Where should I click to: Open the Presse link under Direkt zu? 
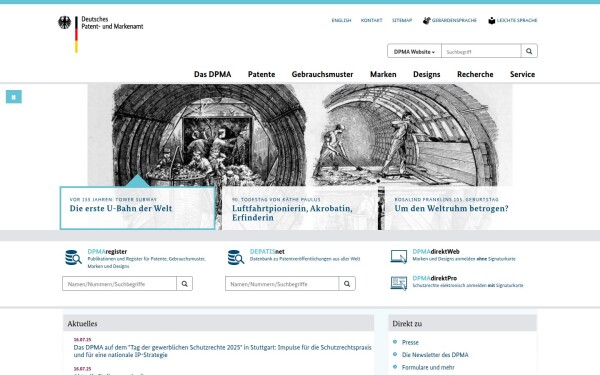pyautogui.click(x=410, y=342)
